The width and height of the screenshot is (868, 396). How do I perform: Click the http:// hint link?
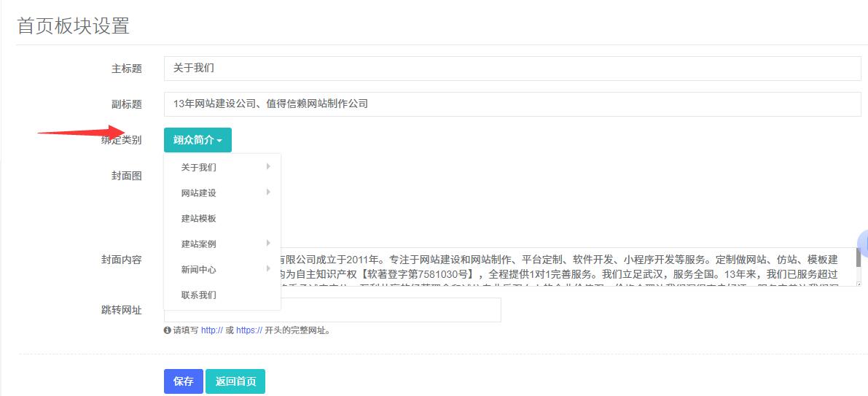(x=212, y=330)
